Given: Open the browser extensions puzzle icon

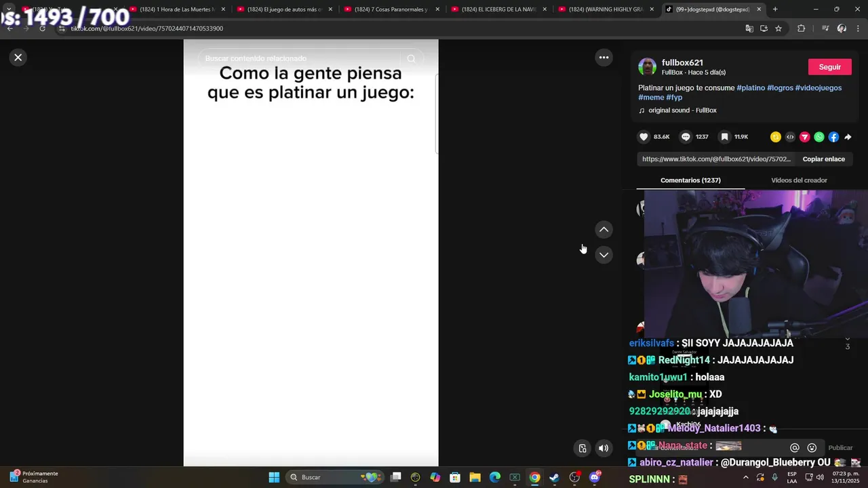Looking at the screenshot, I should point(801,28).
